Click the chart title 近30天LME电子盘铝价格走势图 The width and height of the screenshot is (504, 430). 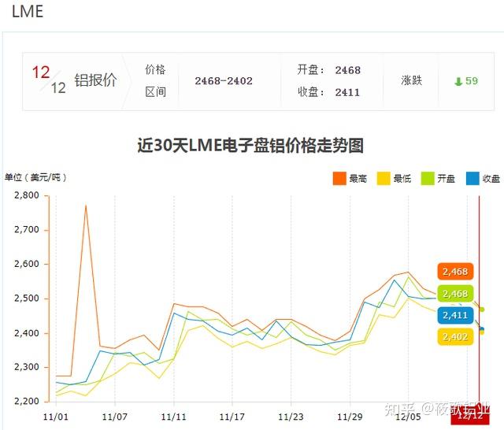coord(250,146)
